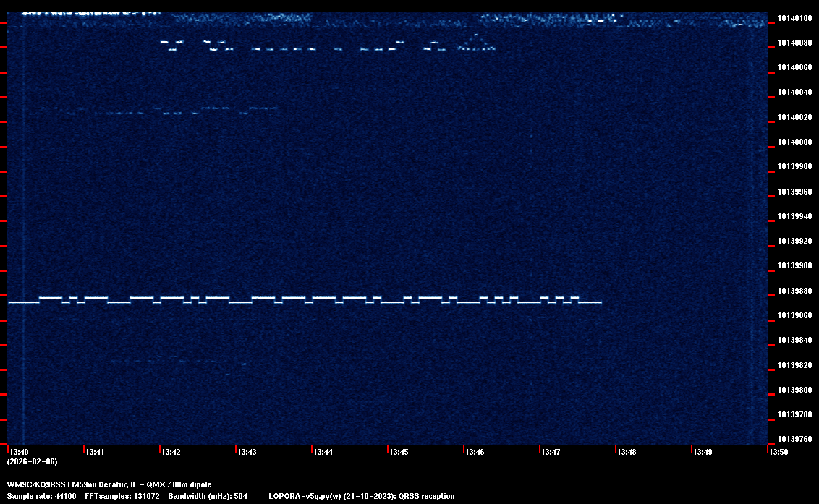Select the 13:43 time axis marker
819x504 pixels.
[247, 452]
